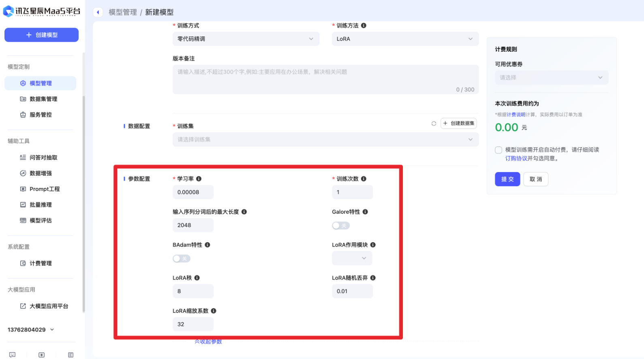
Task: Click the 训练次数 input field
Action: point(352,192)
